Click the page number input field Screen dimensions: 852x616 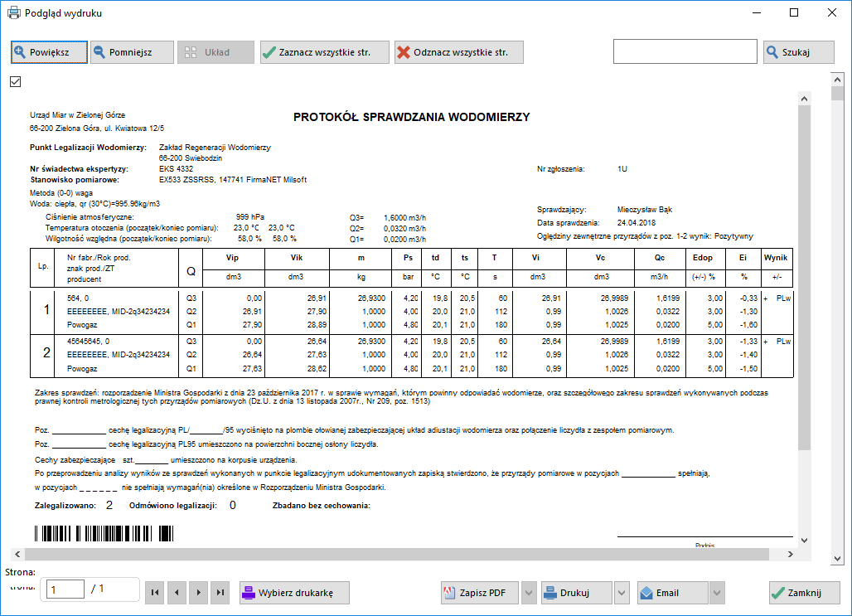tap(65, 589)
